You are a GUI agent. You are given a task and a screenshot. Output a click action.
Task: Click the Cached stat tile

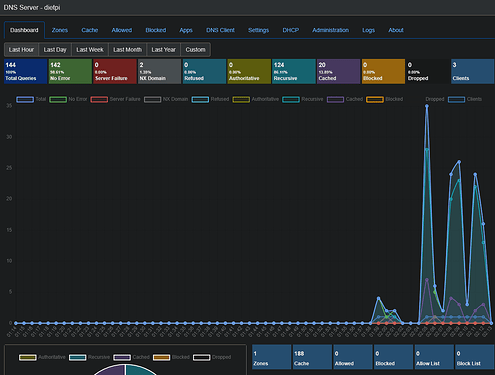click(339, 71)
